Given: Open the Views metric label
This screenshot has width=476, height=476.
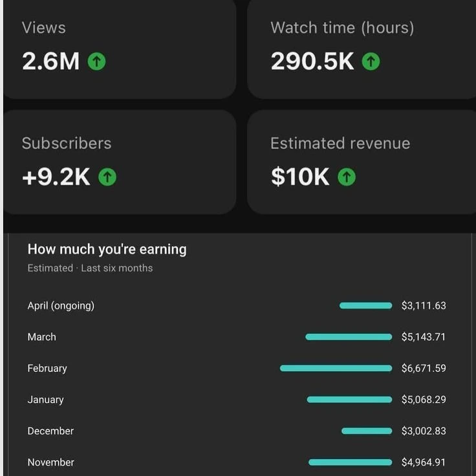Looking at the screenshot, I should tap(43, 28).
